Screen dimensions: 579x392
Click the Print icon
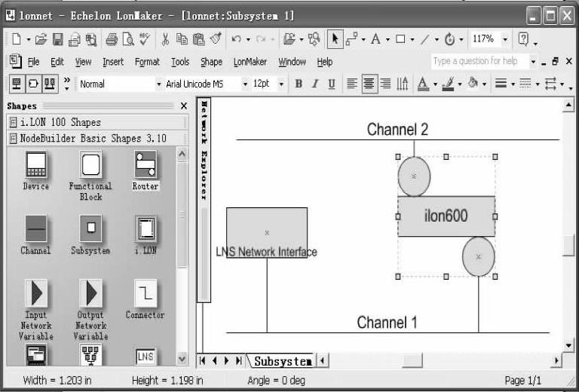click(112, 38)
